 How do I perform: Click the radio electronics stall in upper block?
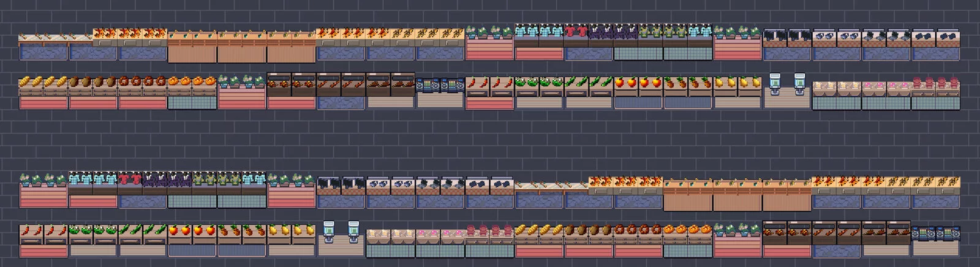pos(440,92)
